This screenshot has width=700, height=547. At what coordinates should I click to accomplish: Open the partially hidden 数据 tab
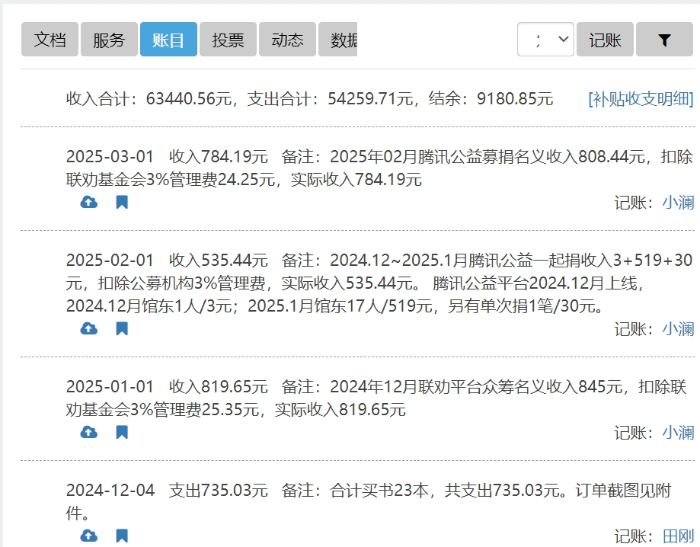pos(340,40)
